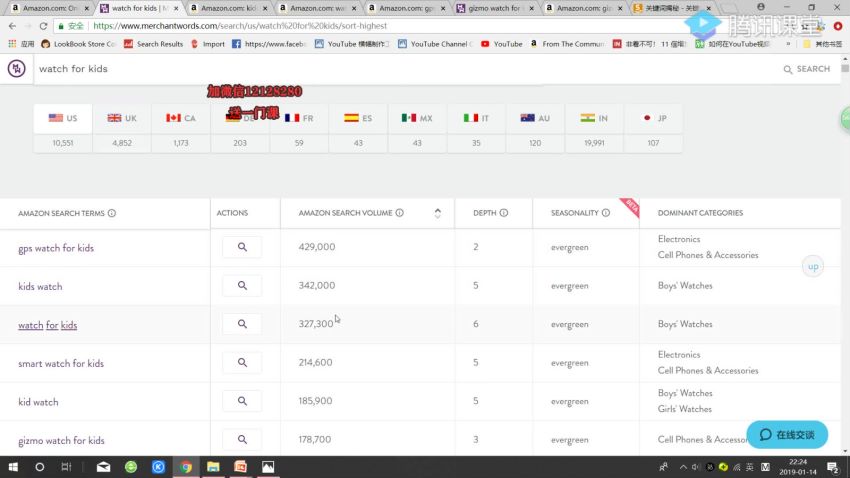Click the watch for kids search field
This screenshot has height=478, width=850.
click(x=400, y=69)
